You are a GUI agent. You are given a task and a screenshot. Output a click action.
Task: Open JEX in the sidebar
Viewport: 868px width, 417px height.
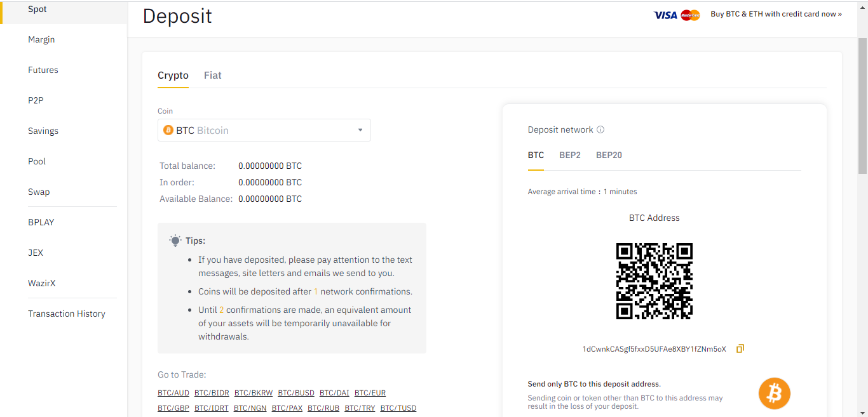coord(36,253)
